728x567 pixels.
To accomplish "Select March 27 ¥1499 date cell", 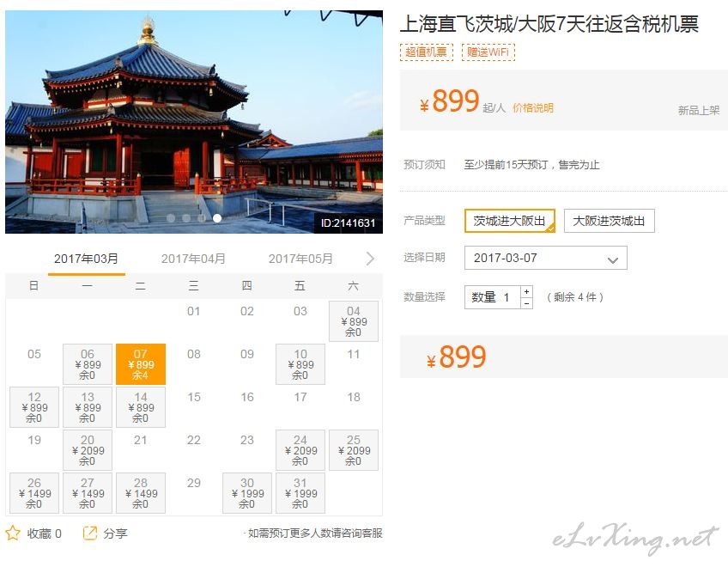I will 88,493.
